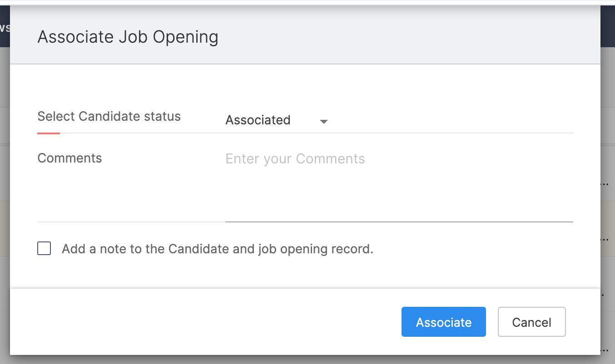This screenshot has width=615, height=364.
Task: Click the bottom ellipsis icon at the right edge
Action: coord(605,349)
